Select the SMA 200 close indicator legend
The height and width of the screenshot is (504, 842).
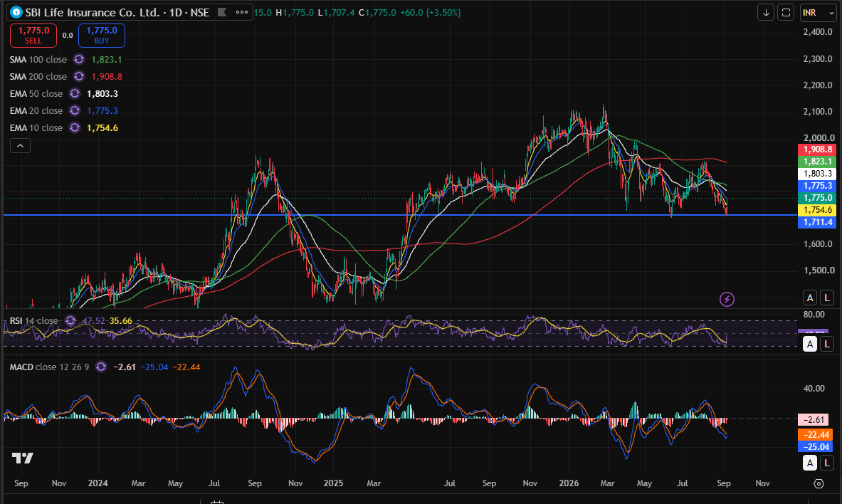click(38, 77)
